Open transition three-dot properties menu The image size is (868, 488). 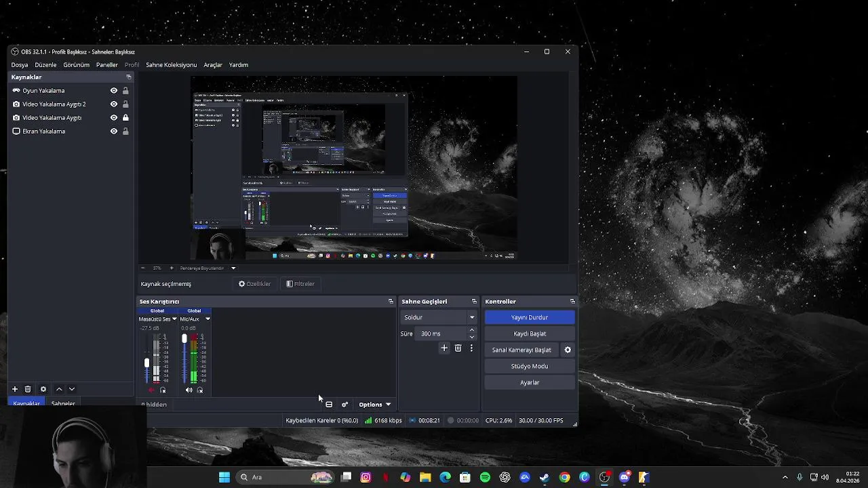click(x=471, y=348)
